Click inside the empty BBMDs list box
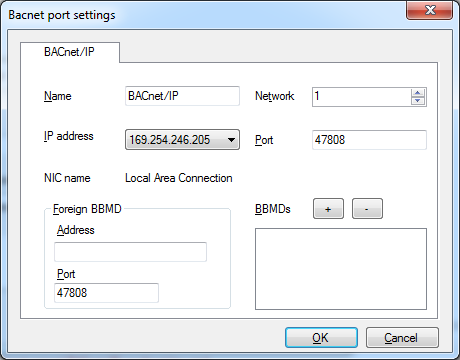This screenshot has width=460, height=360. [x=341, y=269]
